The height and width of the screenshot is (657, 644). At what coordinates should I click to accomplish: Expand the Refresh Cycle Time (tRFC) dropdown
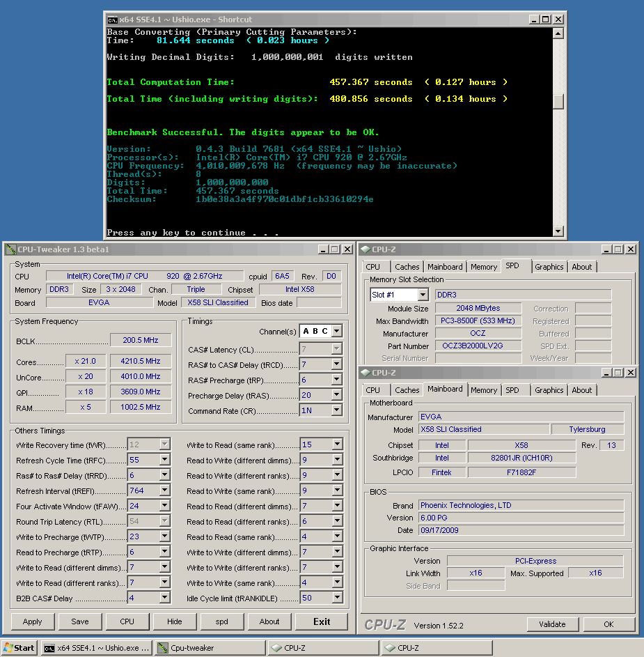click(x=164, y=461)
